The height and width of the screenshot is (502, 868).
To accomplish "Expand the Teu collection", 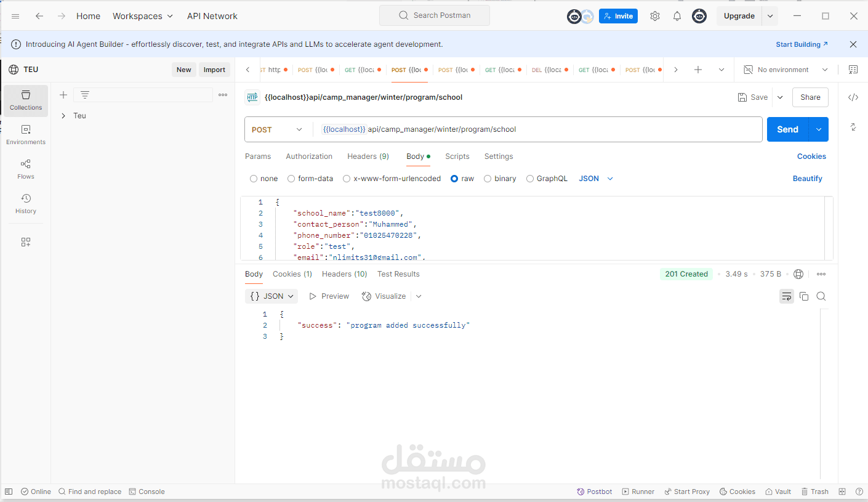I will coord(63,116).
